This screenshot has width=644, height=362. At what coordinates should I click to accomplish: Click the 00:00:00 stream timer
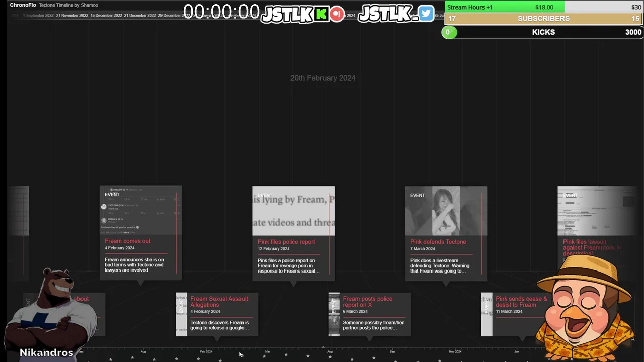click(x=221, y=12)
